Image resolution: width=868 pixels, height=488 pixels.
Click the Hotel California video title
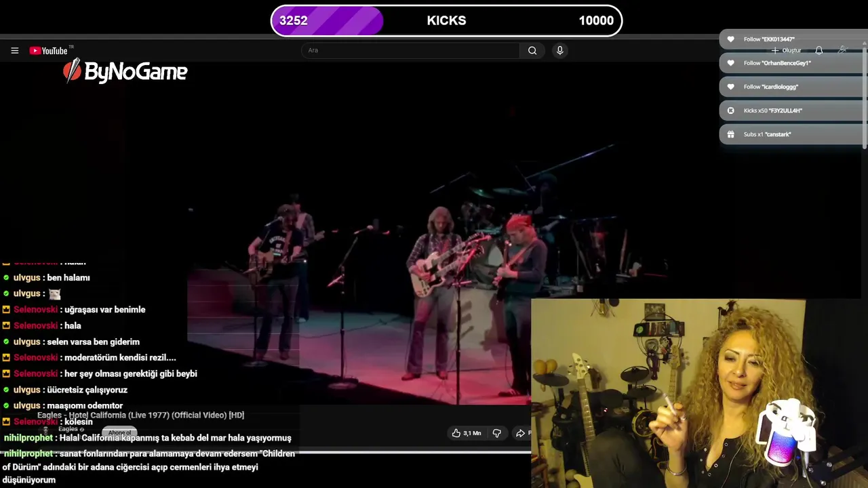point(140,415)
